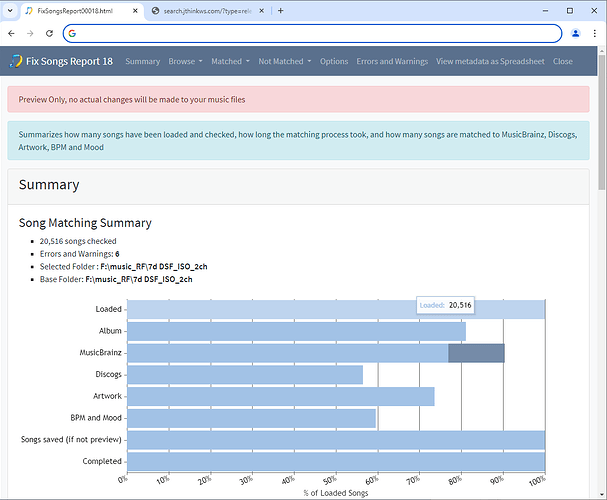Click the Artwork bar in the chart
Screen dimensions: 607x500
coord(281,396)
